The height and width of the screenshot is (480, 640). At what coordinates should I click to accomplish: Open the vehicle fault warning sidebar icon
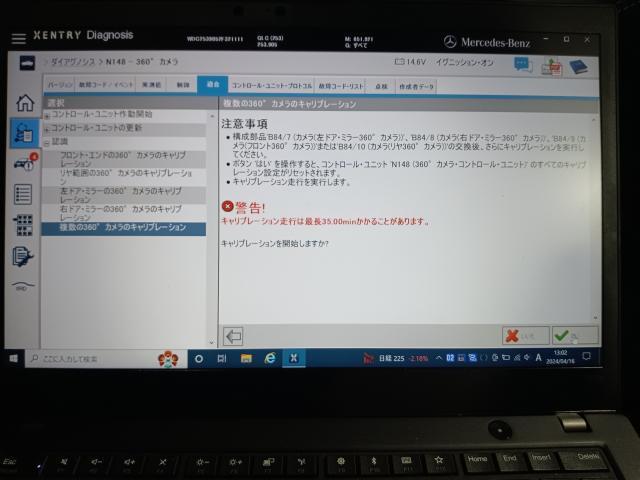coord(26,162)
